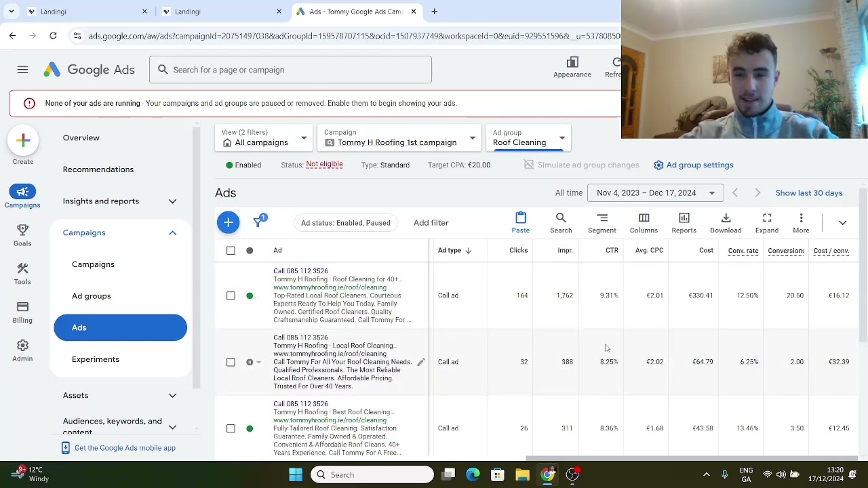Click the Add filter button
868x488 pixels.
pos(431,222)
